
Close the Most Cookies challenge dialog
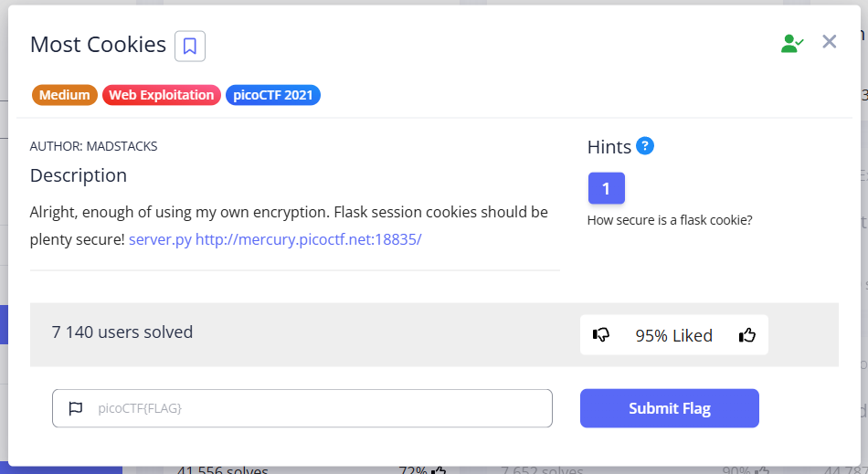pyautogui.click(x=830, y=41)
